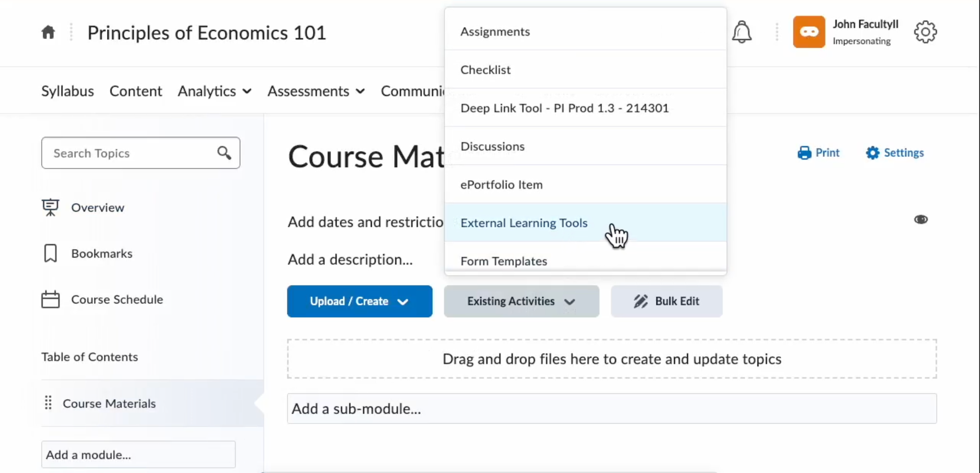The height and width of the screenshot is (473, 980).
Task: Select Discussions from the dropdown list
Action: (x=585, y=146)
